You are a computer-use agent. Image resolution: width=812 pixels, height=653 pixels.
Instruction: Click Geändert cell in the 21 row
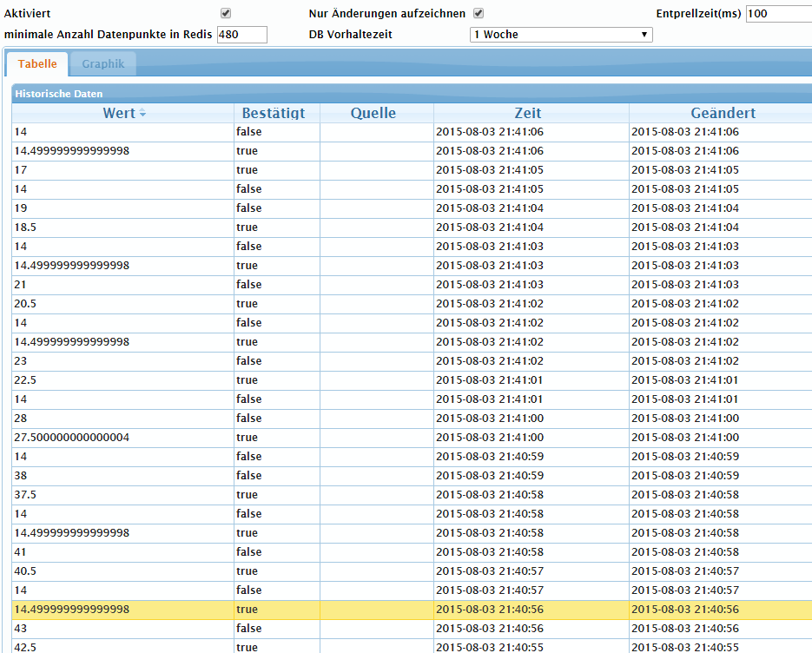tap(721, 285)
